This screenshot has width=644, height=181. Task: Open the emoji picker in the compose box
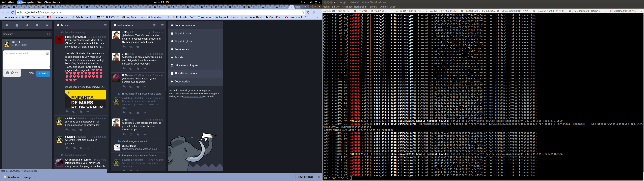pyautogui.click(x=47, y=53)
